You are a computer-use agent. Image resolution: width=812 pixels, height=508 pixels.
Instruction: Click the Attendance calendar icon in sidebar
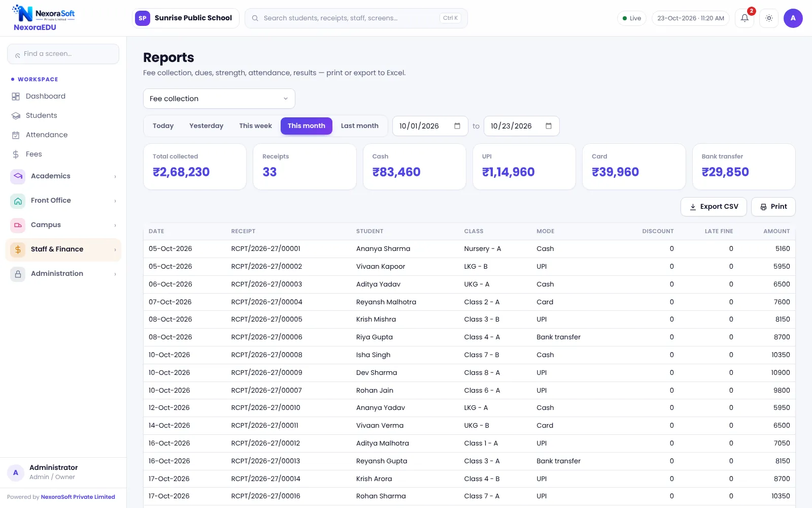tap(16, 135)
